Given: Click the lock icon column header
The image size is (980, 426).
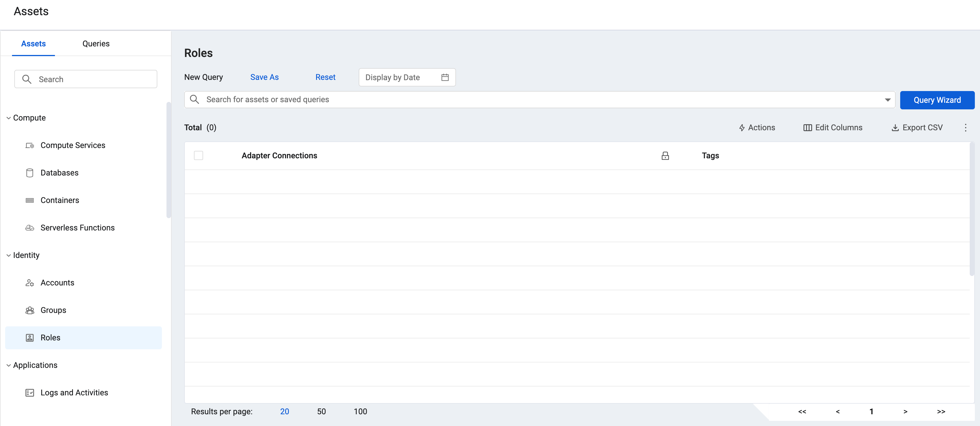Looking at the screenshot, I should click(x=665, y=156).
